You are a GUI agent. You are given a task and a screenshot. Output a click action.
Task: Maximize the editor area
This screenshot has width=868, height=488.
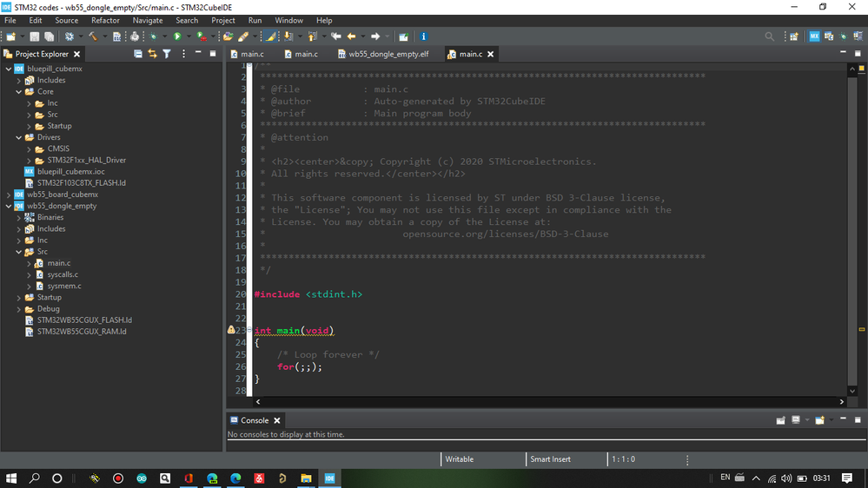pos(858,53)
